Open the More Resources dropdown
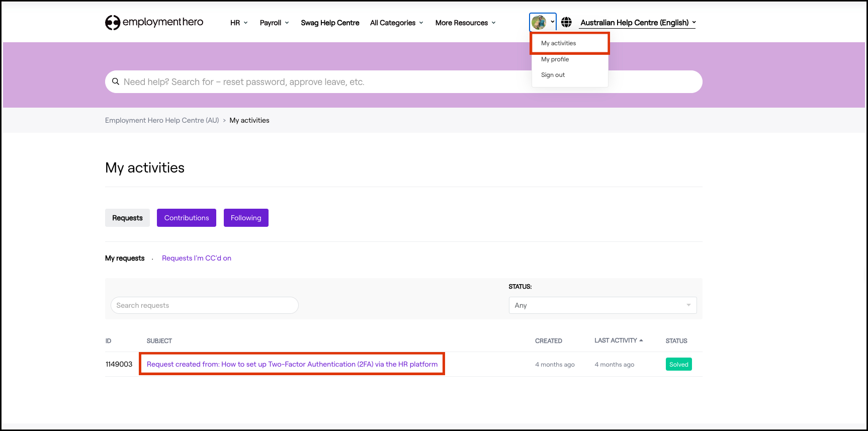The image size is (868, 431). [465, 23]
